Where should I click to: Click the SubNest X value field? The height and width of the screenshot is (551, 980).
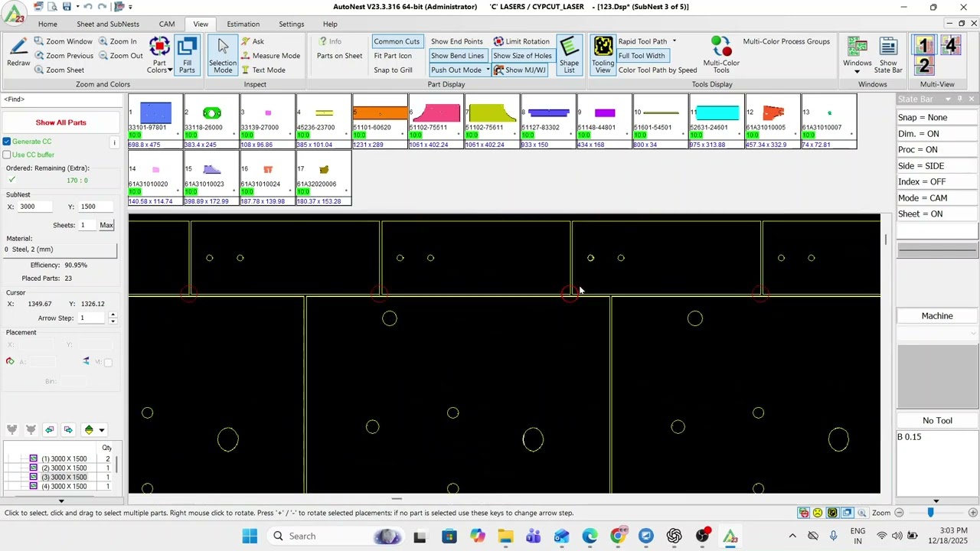coord(35,207)
